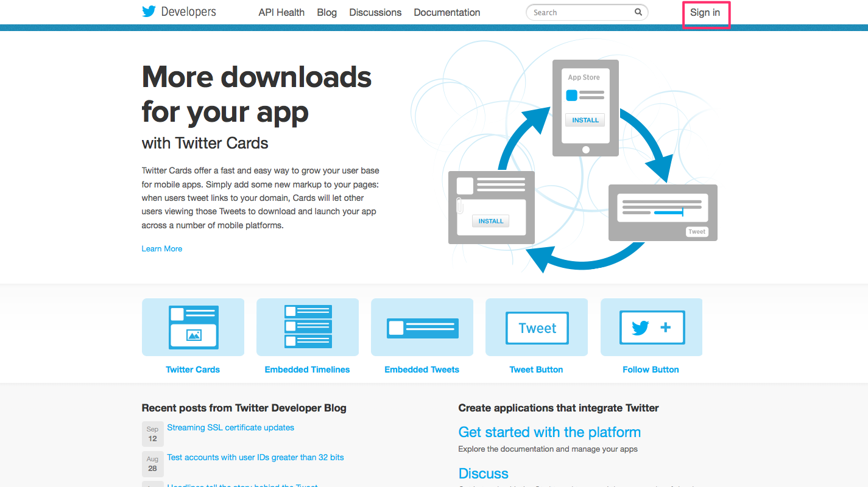Open the Follow Button tile icon

coord(651,327)
